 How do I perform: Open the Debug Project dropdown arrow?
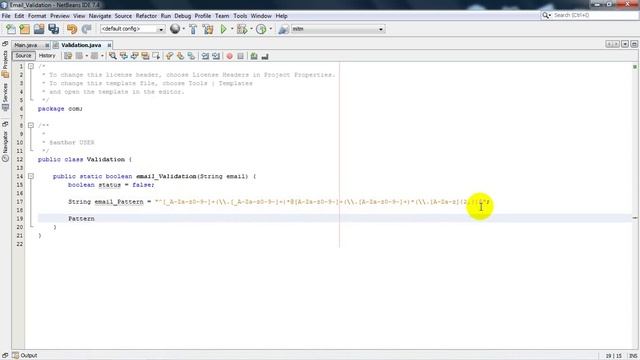pos(251,29)
